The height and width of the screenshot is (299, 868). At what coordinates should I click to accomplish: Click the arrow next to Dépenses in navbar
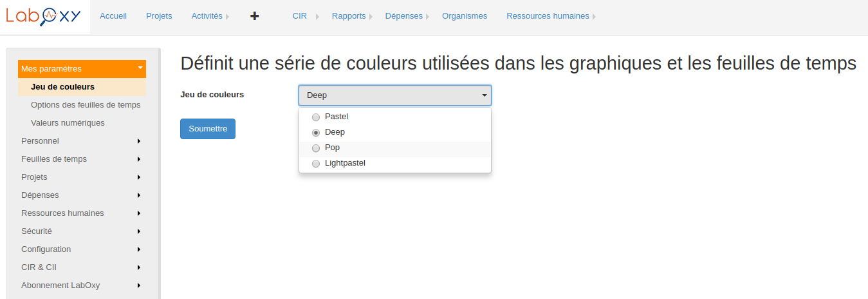tap(427, 17)
